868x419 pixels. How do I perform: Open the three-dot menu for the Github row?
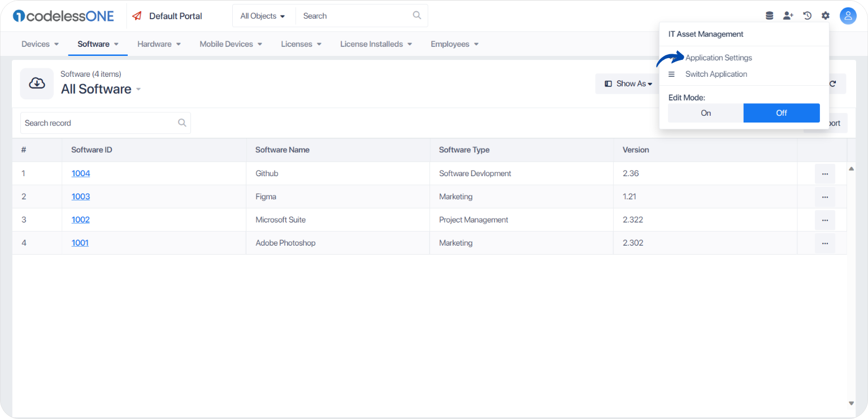tap(825, 174)
